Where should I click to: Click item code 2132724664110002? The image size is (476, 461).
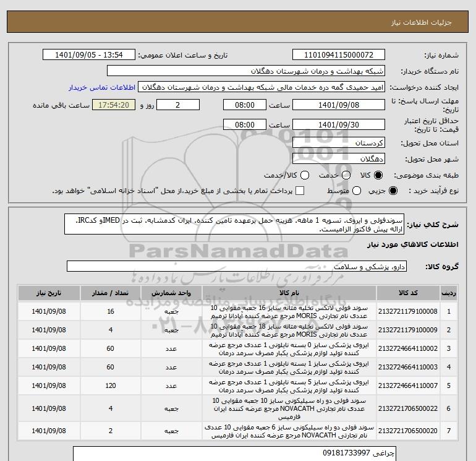(408, 348)
